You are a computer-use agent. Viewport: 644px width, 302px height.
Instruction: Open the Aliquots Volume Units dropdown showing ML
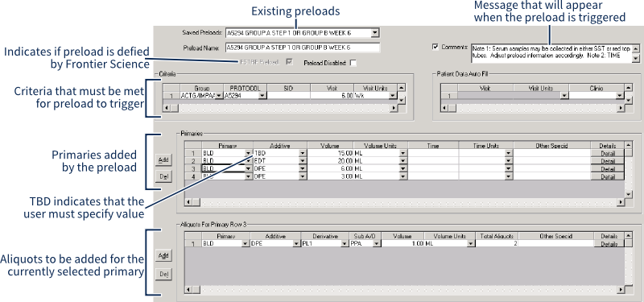pos(471,244)
